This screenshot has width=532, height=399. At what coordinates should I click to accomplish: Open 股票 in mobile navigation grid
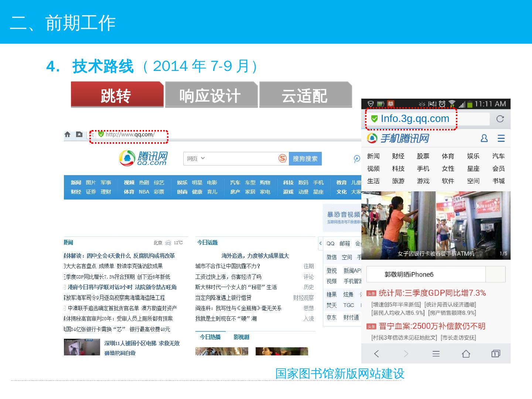423,156
